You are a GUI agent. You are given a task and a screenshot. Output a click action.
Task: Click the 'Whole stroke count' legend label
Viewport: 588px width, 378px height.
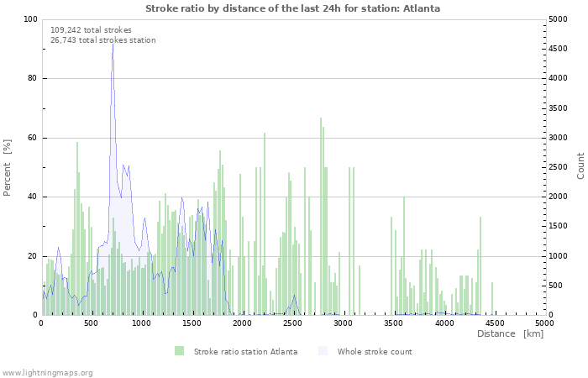[375, 352]
